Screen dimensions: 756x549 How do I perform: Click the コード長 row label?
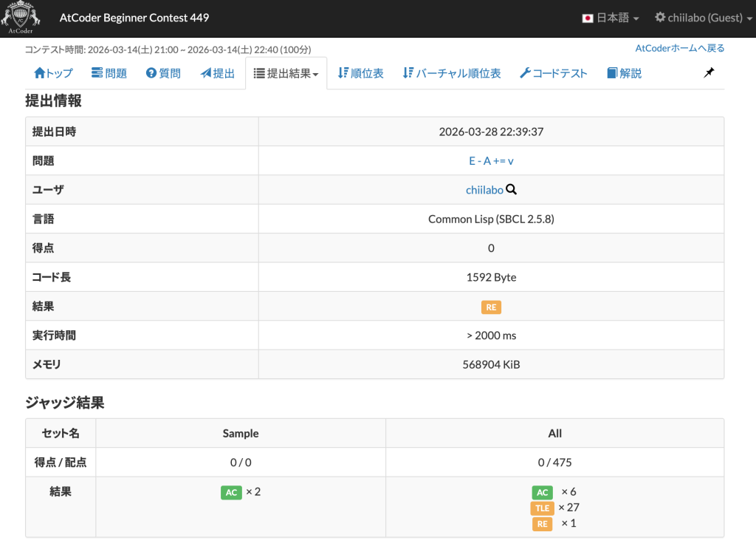51,277
